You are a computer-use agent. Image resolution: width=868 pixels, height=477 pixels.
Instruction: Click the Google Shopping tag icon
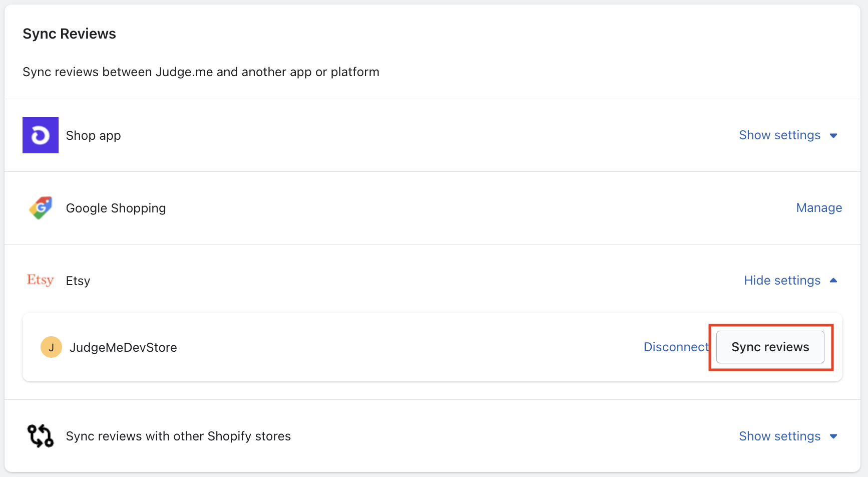(41, 208)
